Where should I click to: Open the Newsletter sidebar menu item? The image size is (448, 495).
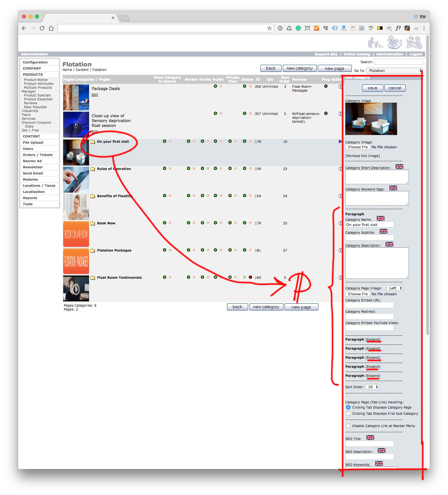pos(33,167)
